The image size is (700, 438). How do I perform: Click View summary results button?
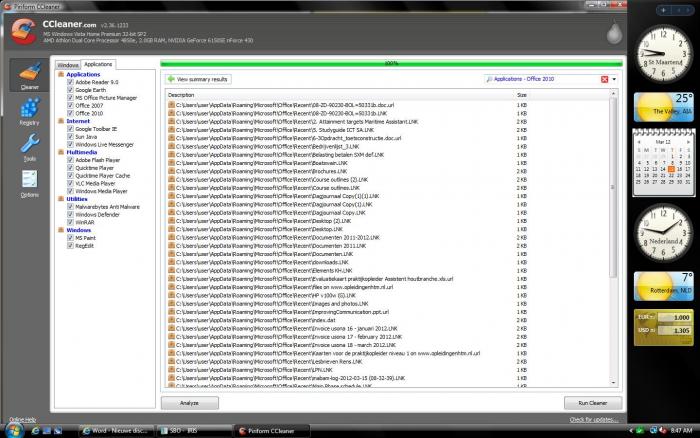198,79
